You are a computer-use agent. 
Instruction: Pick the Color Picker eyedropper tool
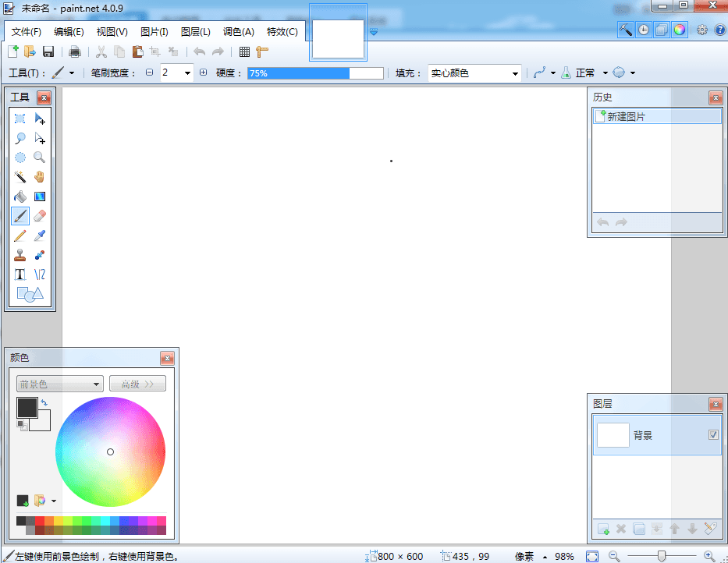40,235
